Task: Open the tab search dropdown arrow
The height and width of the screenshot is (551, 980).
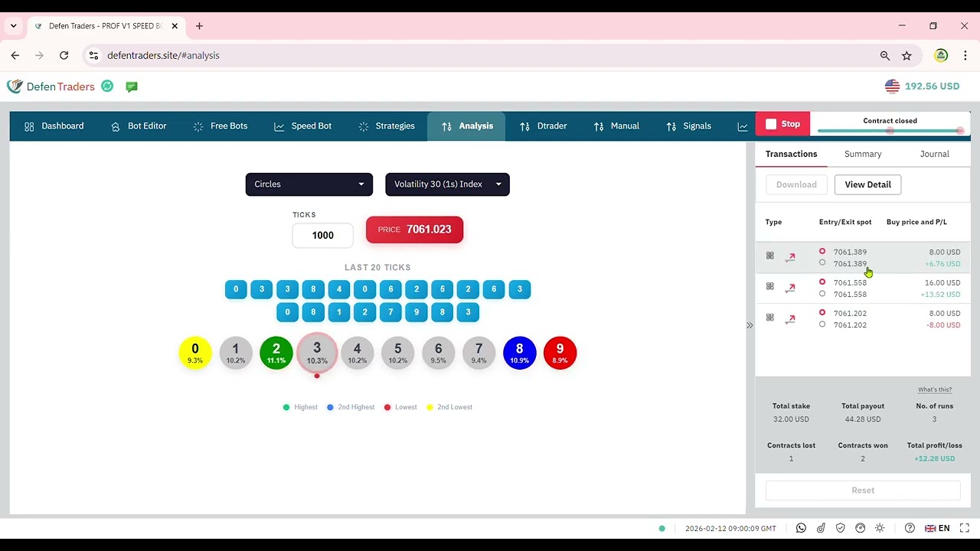Action: 13,26
